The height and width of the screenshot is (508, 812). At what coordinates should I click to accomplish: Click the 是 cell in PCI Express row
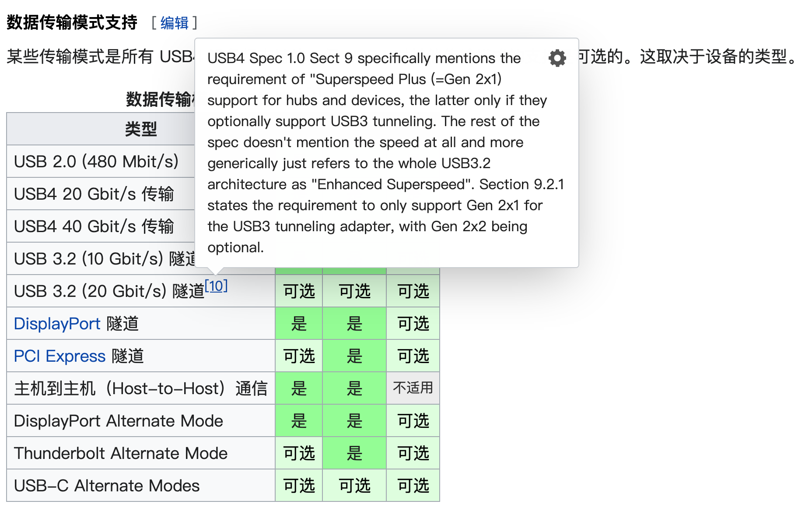pos(354,356)
